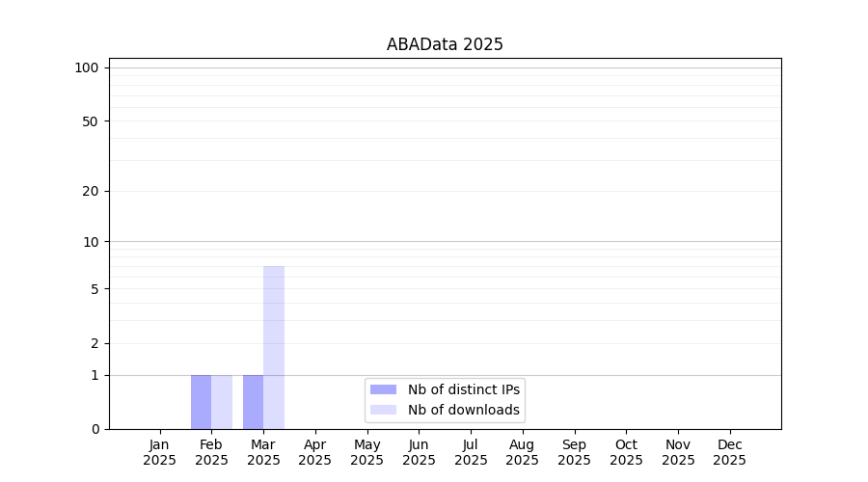The image size is (868, 482).
Task: Click the y-axis tick label 50
Action: (x=90, y=121)
